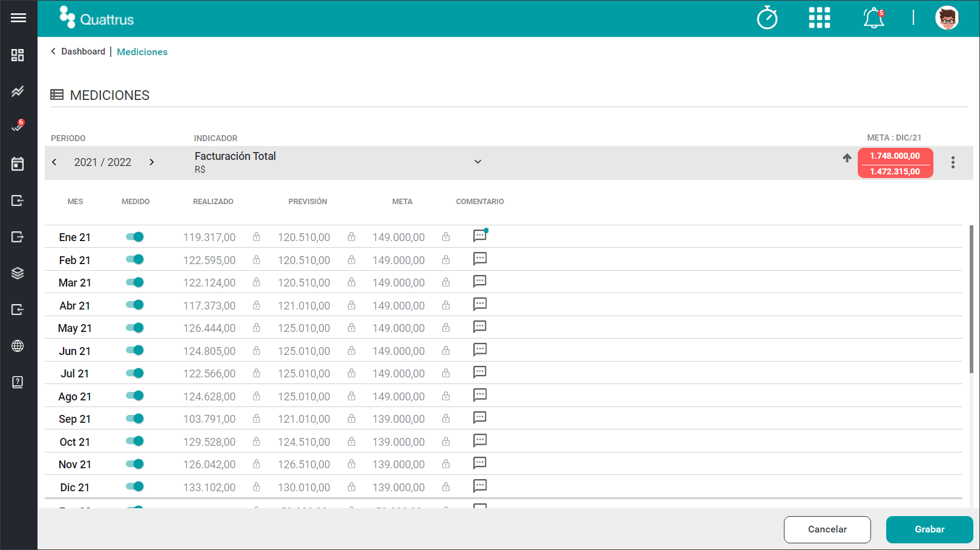Click the table vertical scrollbar
This screenshot has width=980, height=550.
972,300
